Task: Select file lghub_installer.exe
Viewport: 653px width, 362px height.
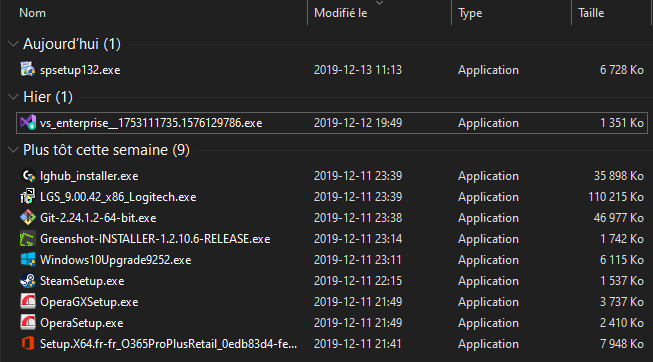Action: pos(89,176)
